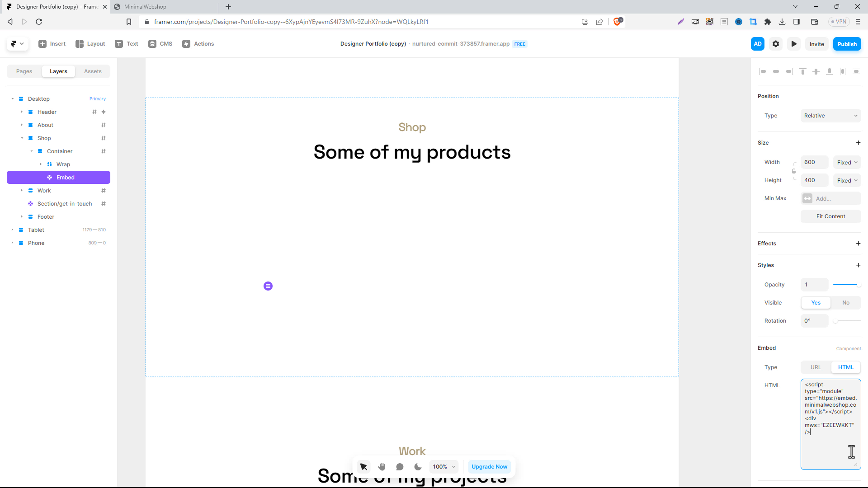Viewport: 868px width, 488px height.
Task: Open the Height Fixed dropdown
Action: coord(847,180)
